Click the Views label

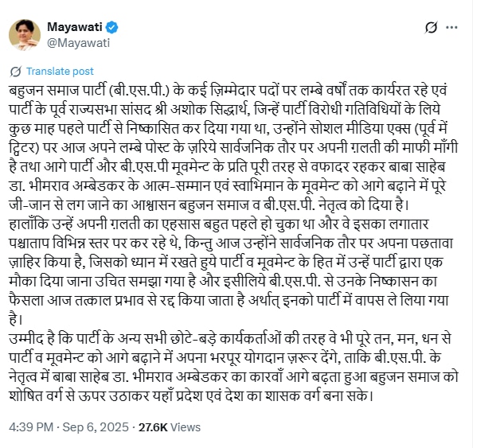tap(186, 427)
